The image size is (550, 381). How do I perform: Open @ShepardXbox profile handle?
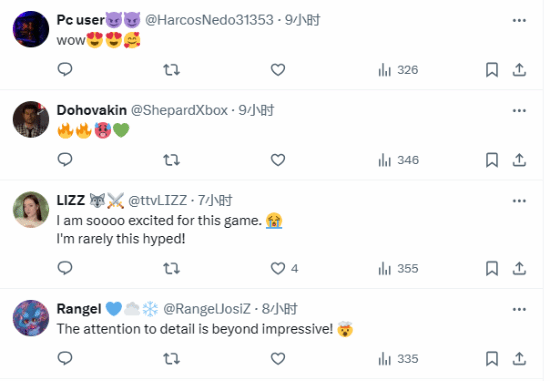(x=179, y=110)
